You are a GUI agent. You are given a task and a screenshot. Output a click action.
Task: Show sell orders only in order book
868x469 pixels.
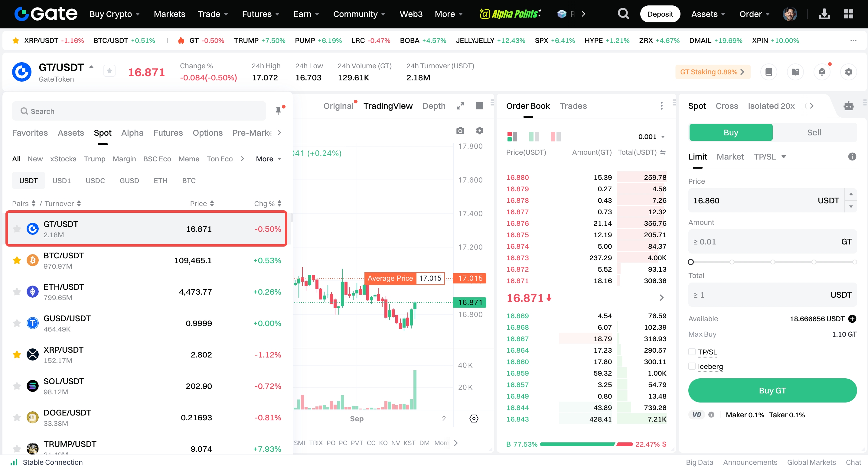pos(555,136)
